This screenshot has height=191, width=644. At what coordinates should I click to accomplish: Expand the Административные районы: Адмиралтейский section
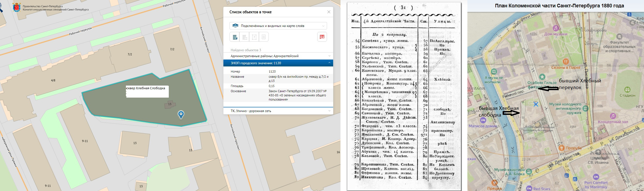[278, 56]
